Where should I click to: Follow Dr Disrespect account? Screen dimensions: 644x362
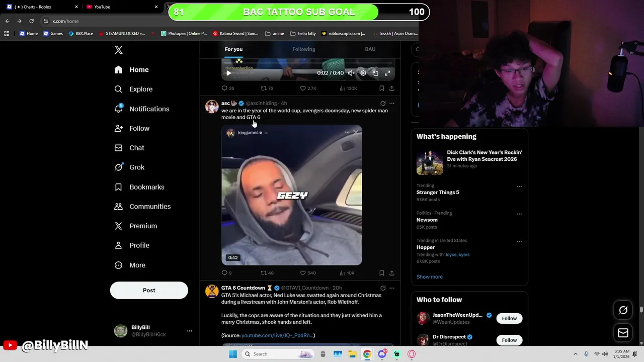coord(509,340)
